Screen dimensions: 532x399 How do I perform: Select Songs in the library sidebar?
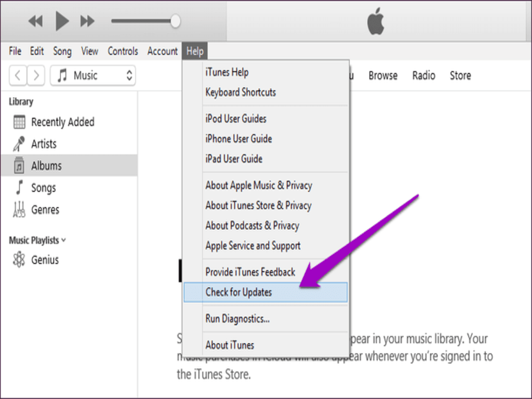pos(20,188)
